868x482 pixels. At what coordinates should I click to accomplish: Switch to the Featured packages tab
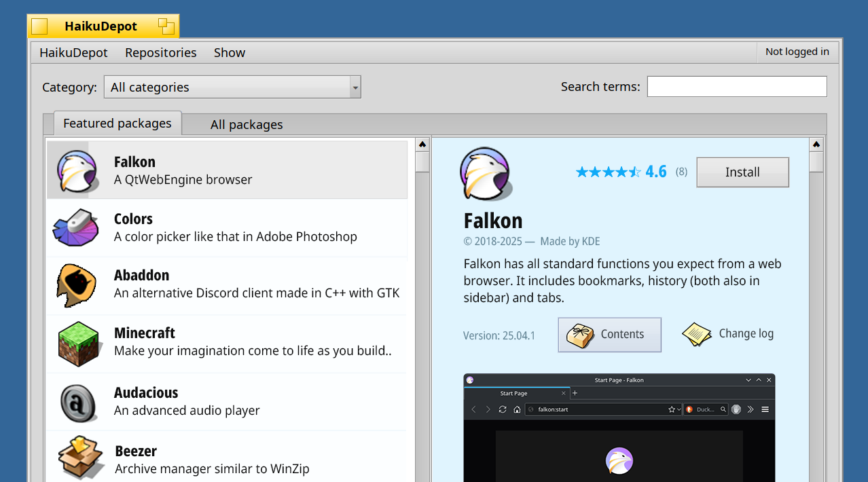point(117,123)
